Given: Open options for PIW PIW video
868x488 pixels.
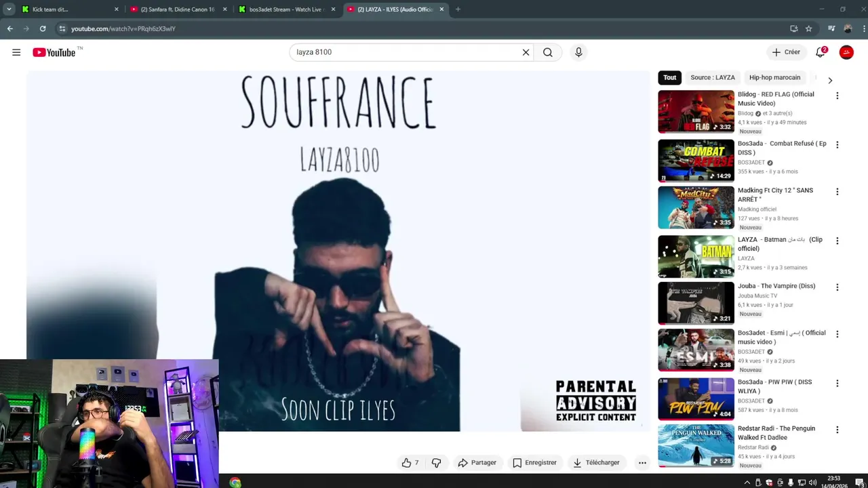Looking at the screenshot, I should tap(837, 383).
